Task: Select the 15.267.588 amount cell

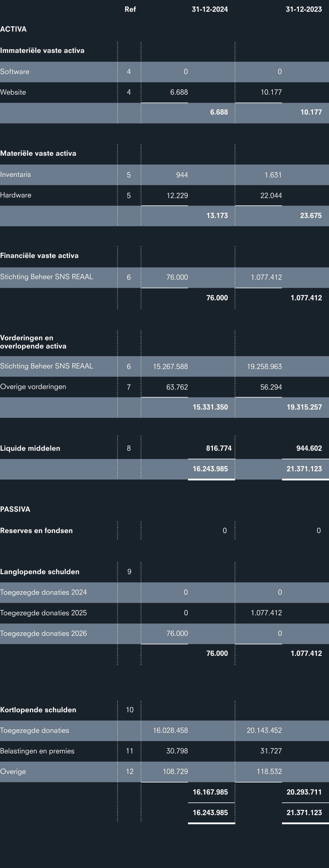Action: pyautogui.click(x=170, y=367)
